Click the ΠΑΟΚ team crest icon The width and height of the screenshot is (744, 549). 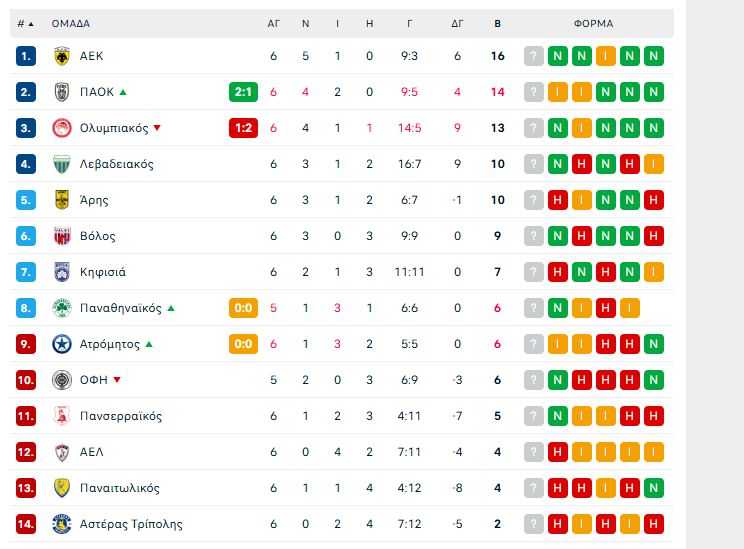pyautogui.click(x=61, y=92)
